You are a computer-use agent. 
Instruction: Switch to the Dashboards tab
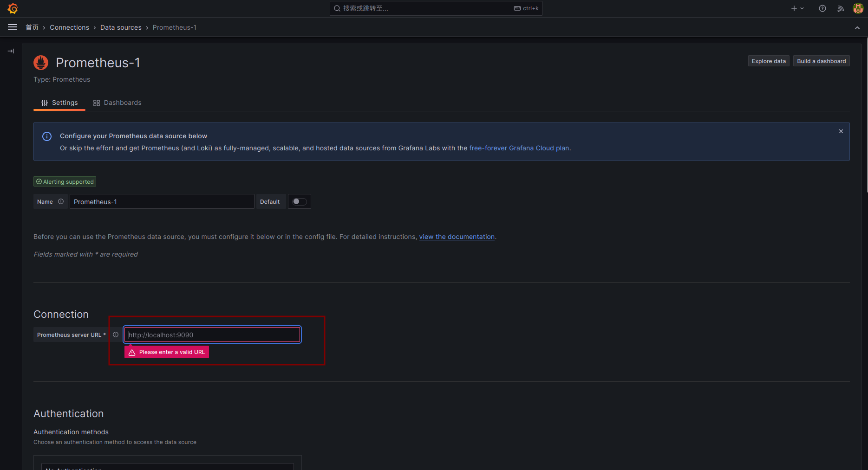coord(117,103)
